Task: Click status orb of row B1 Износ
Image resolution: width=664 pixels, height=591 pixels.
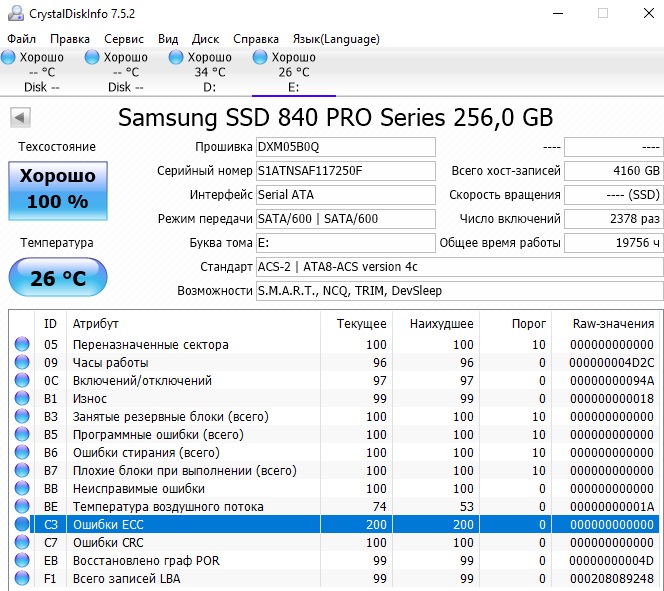Action: pyautogui.click(x=22, y=398)
